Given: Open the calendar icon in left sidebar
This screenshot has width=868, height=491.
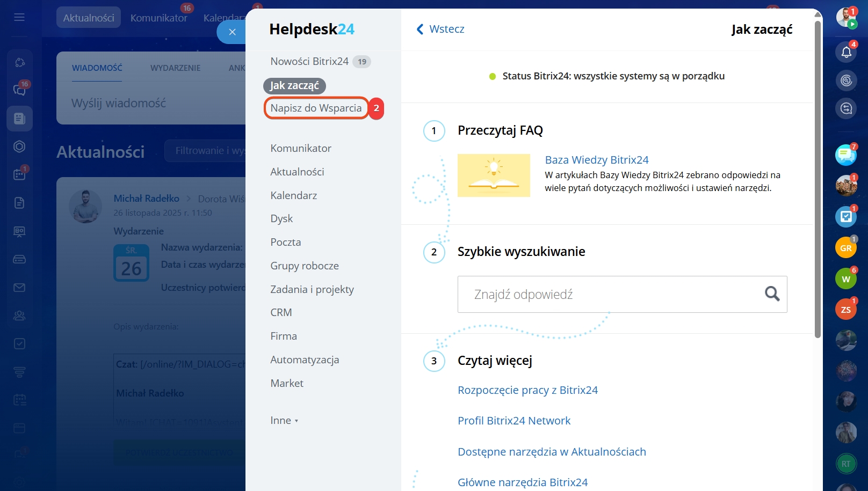Looking at the screenshot, I should tap(19, 174).
